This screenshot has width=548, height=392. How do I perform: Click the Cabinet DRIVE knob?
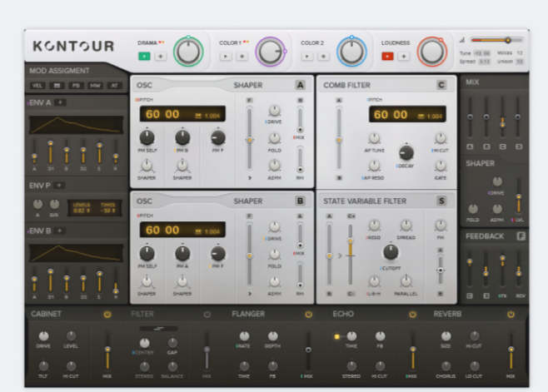pos(43,336)
